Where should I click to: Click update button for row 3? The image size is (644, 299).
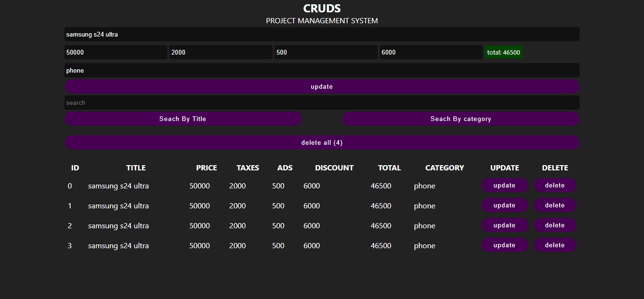pos(505,245)
